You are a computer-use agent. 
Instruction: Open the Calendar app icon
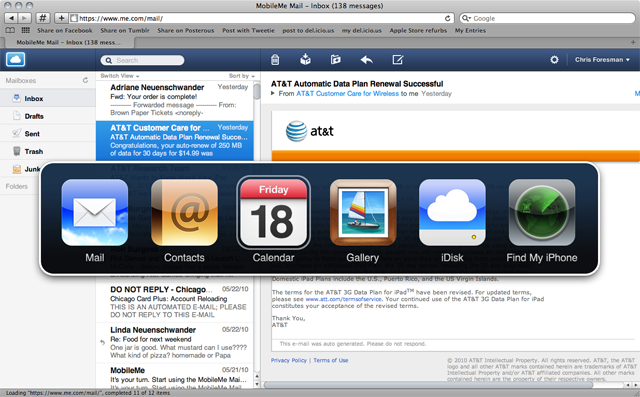(x=273, y=212)
